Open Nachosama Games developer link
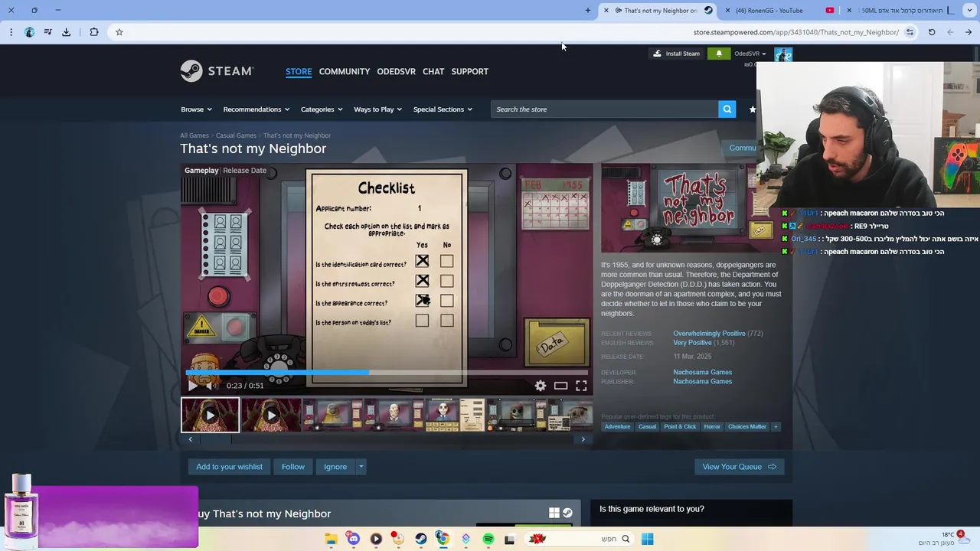This screenshot has height=551, width=980. coord(702,372)
